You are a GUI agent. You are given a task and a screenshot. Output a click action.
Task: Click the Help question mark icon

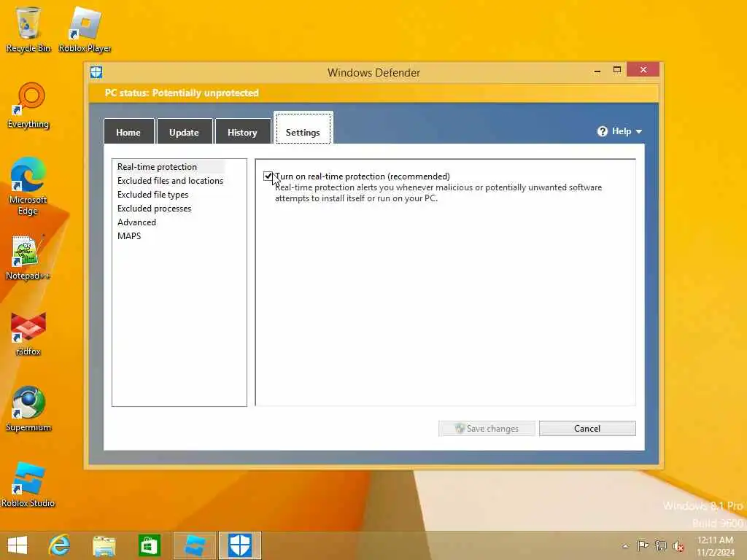(602, 131)
